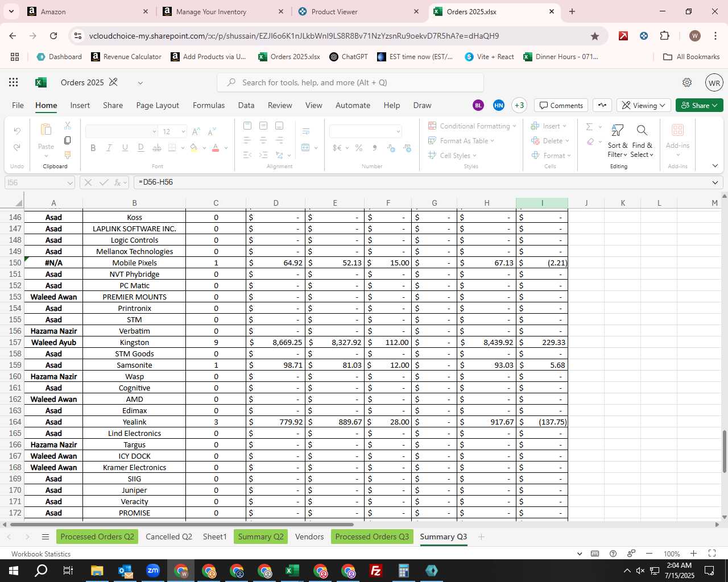Toggle Center horizontal alignment
This screenshot has height=582, width=728.
point(263,140)
